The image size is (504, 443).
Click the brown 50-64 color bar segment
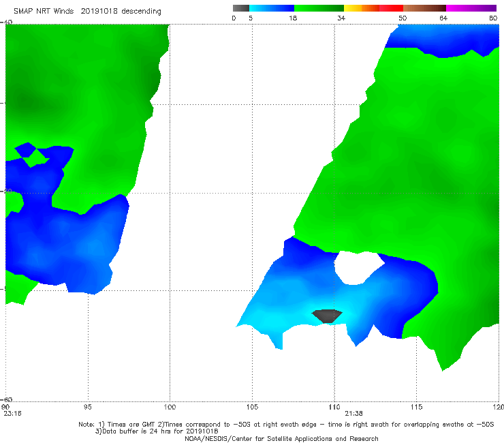(x=424, y=8)
